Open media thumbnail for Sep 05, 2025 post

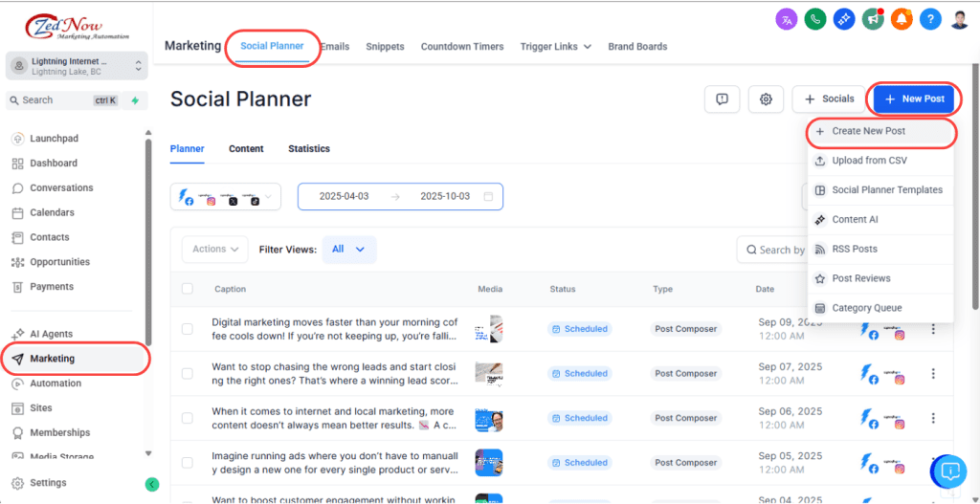489,463
